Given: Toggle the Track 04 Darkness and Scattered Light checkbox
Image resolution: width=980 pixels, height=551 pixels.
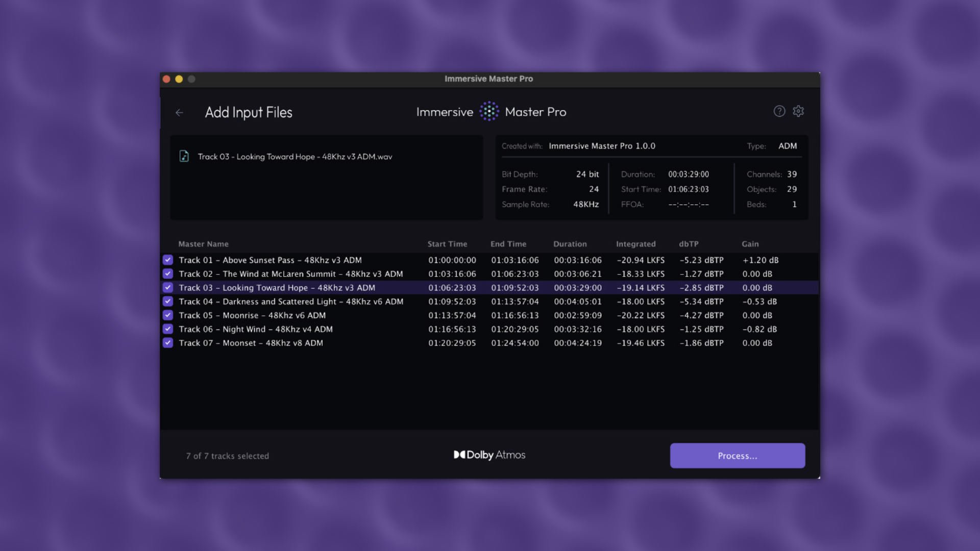Looking at the screenshot, I should pos(168,302).
